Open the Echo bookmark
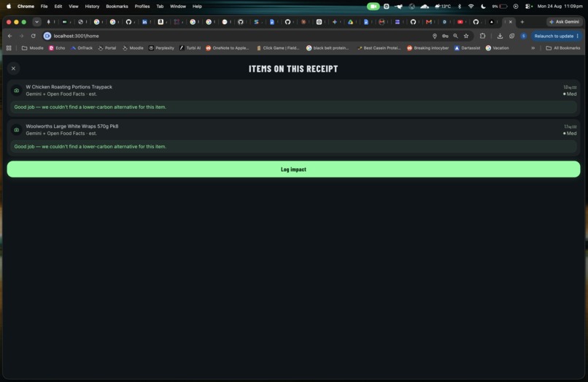 tap(57, 48)
